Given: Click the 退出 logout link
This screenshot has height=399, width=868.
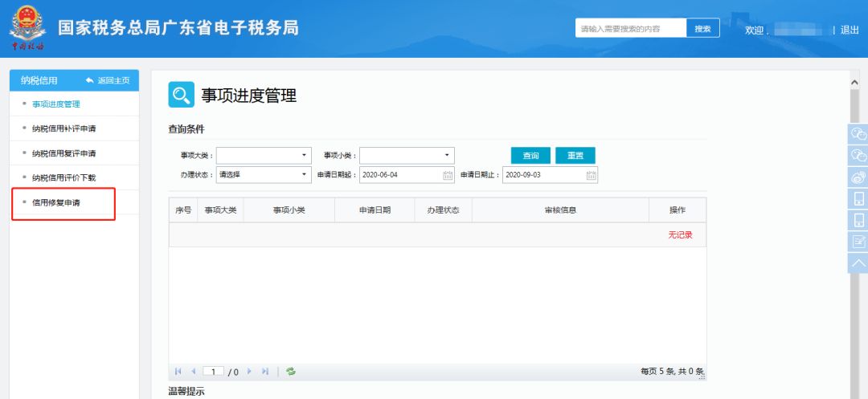Looking at the screenshot, I should coord(850,31).
